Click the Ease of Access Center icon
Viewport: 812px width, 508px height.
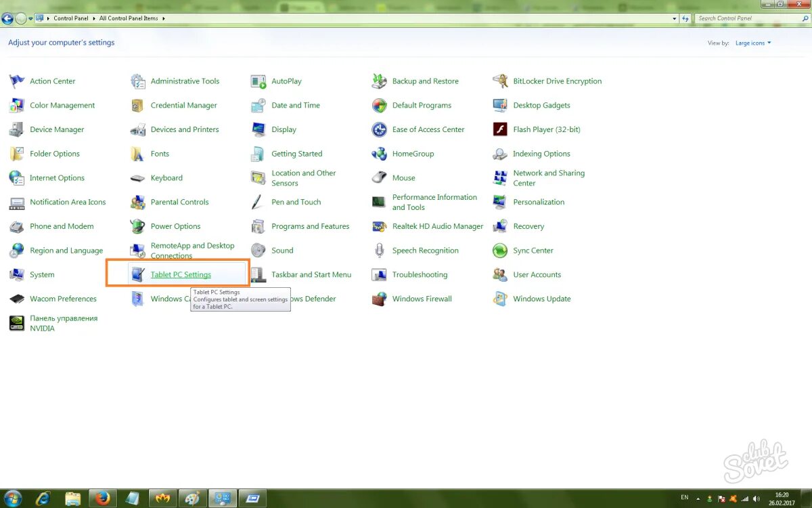click(x=380, y=129)
